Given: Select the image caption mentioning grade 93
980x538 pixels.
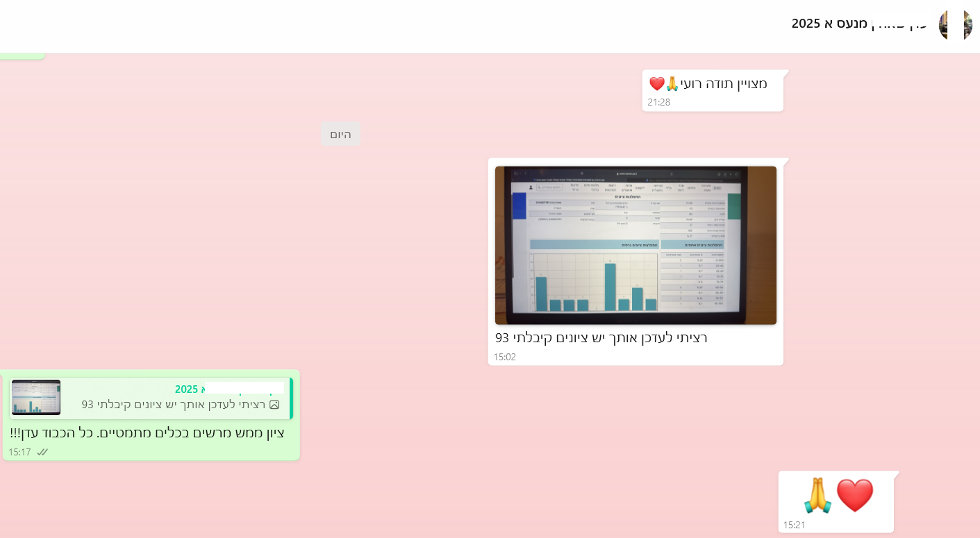Looking at the screenshot, I should coord(601,338).
